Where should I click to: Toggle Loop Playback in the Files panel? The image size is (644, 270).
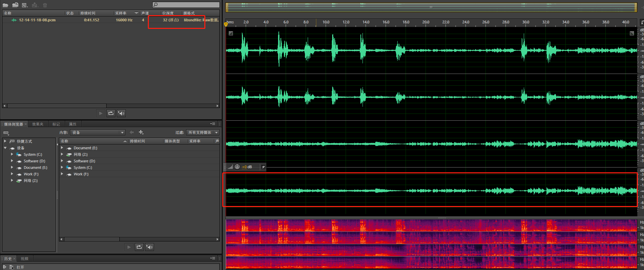111,113
